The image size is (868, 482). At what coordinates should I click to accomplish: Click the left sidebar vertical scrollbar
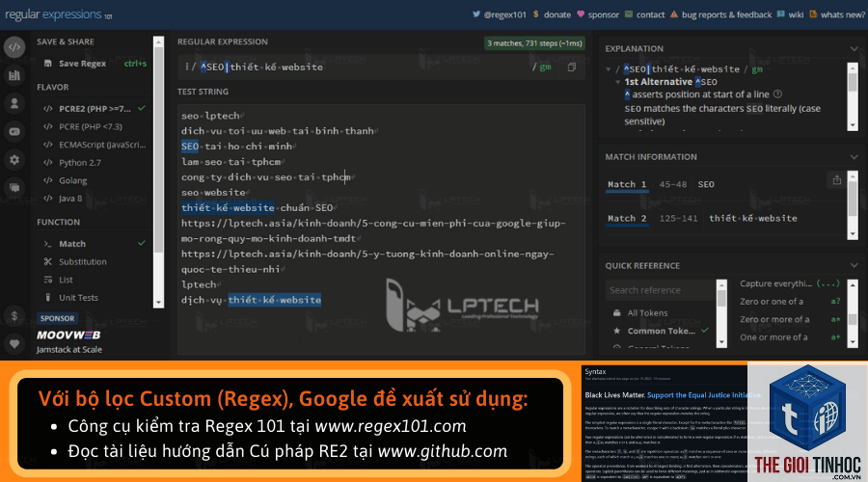point(158,173)
